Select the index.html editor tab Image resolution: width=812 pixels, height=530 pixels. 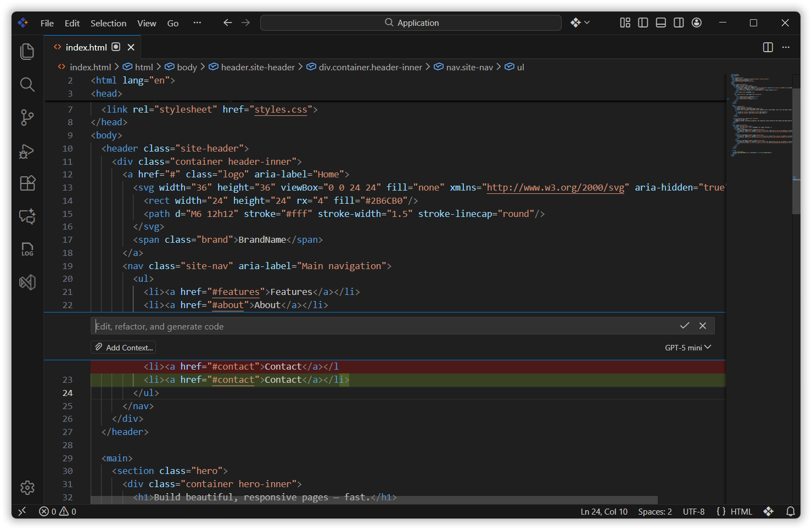85,47
